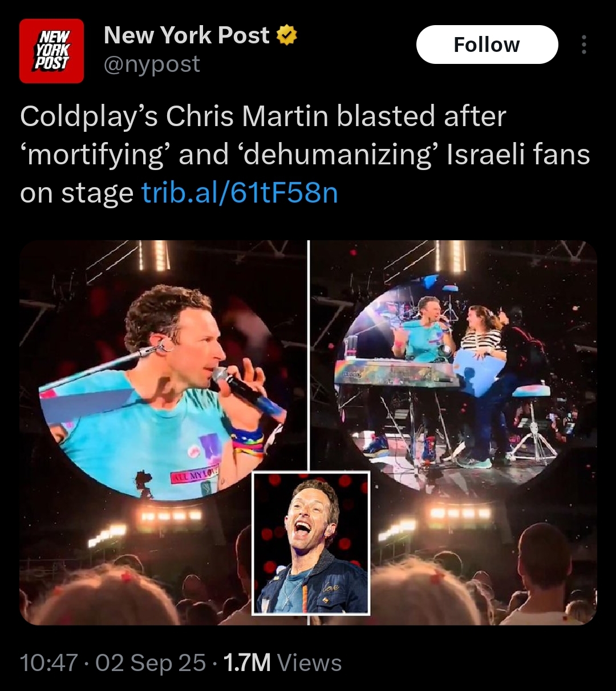View inset portrait of laughing man
The image size is (616, 691).
pyautogui.click(x=311, y=543)
